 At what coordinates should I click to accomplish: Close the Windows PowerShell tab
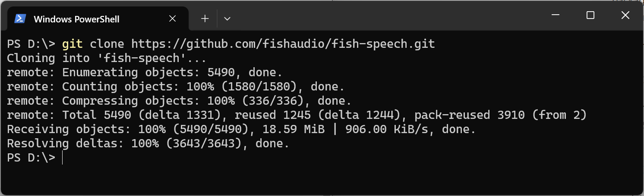(172, 19)
